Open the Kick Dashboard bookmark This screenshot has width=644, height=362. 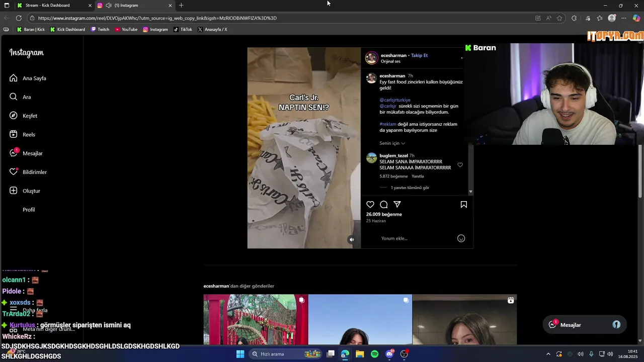click(x=67, y=30)
